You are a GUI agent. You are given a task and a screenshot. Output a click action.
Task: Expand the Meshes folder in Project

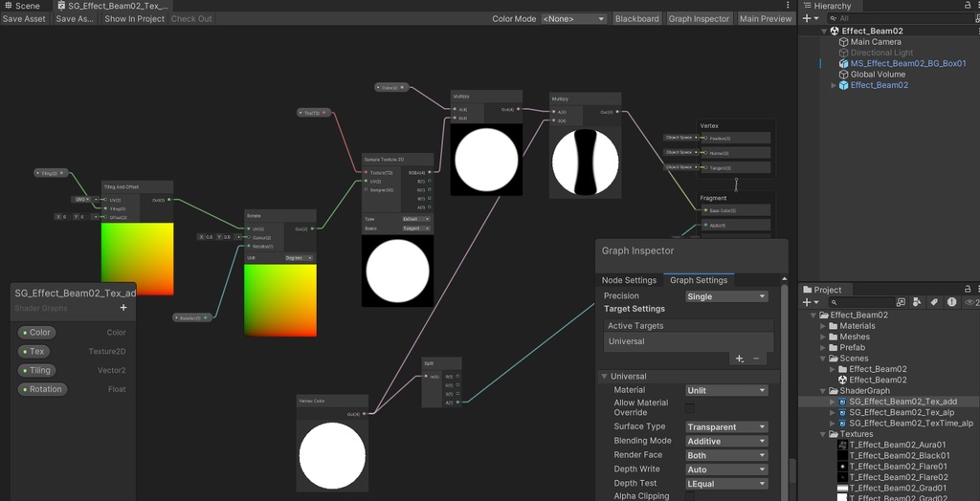[823, 337]
